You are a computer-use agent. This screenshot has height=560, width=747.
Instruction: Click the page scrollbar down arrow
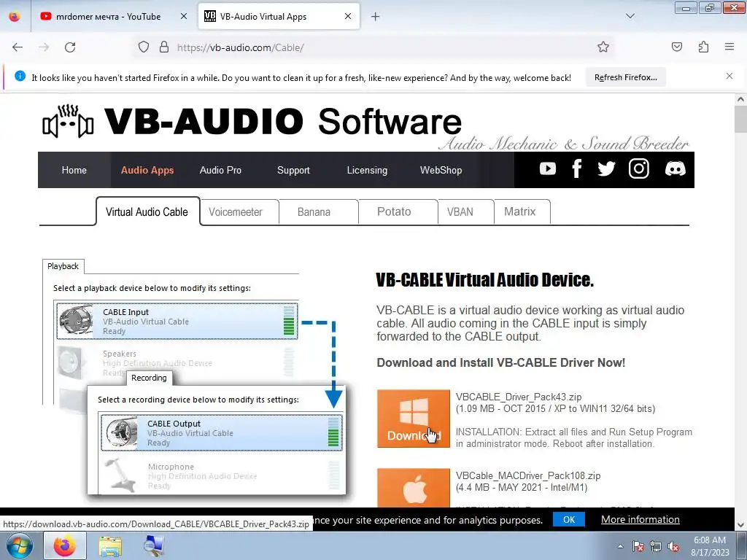click(740, 525)
